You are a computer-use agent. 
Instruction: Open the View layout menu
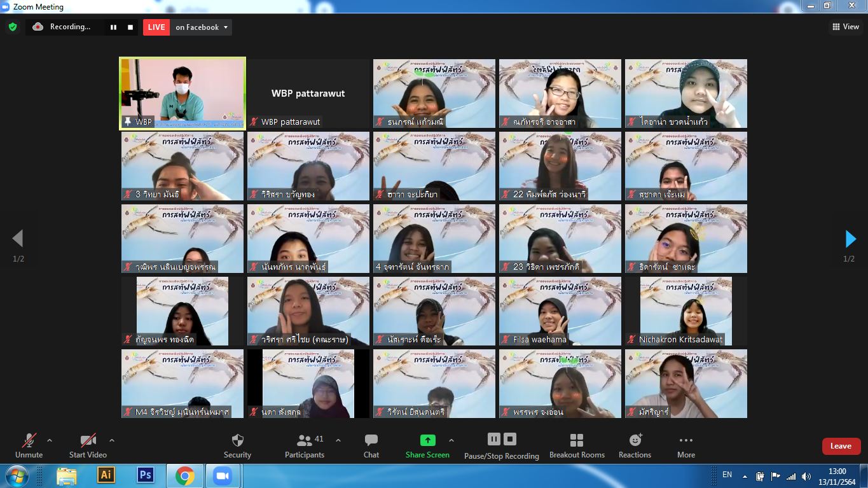[x=845, y=27]
